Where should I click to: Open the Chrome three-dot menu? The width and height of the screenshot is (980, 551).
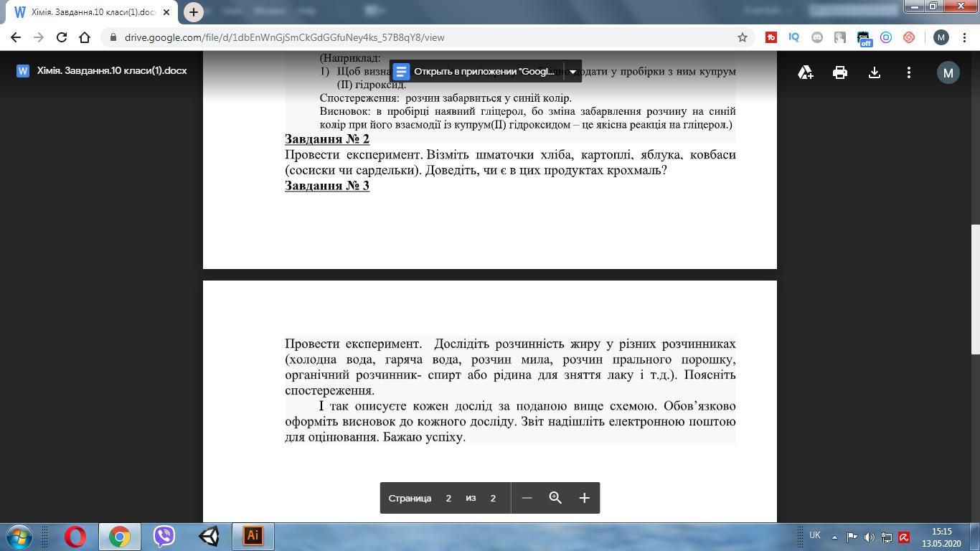coord(964,37)
